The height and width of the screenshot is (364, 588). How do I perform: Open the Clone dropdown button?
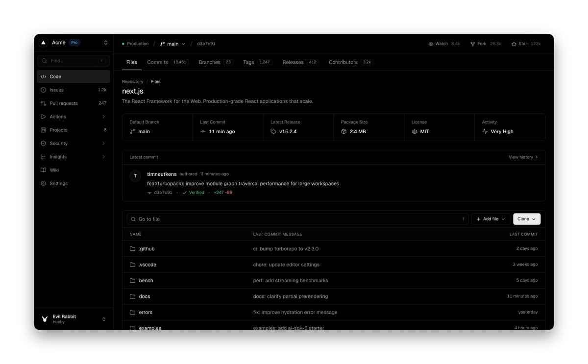pyautogui.click(x=527, y=219)
